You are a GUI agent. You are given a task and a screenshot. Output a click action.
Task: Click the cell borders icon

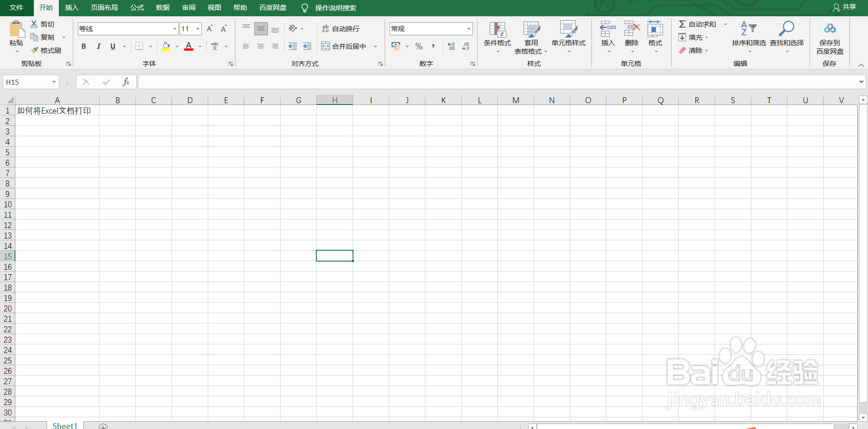click(x=139, y=46)
